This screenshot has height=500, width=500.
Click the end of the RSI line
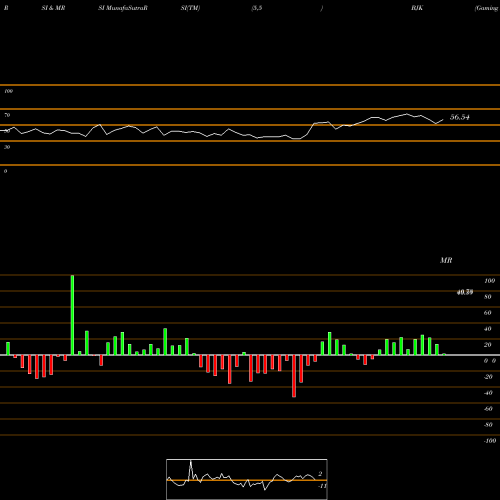443,120
